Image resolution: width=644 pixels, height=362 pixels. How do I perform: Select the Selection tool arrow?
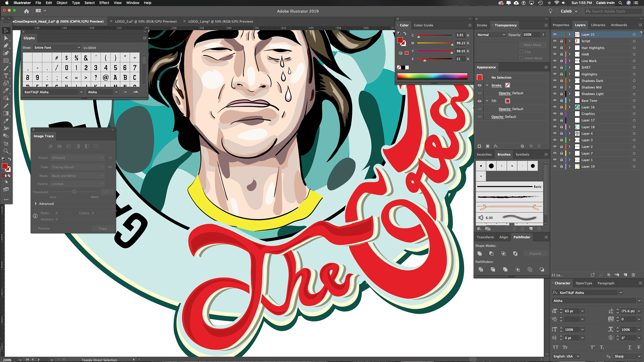click(x=6, y=31)
